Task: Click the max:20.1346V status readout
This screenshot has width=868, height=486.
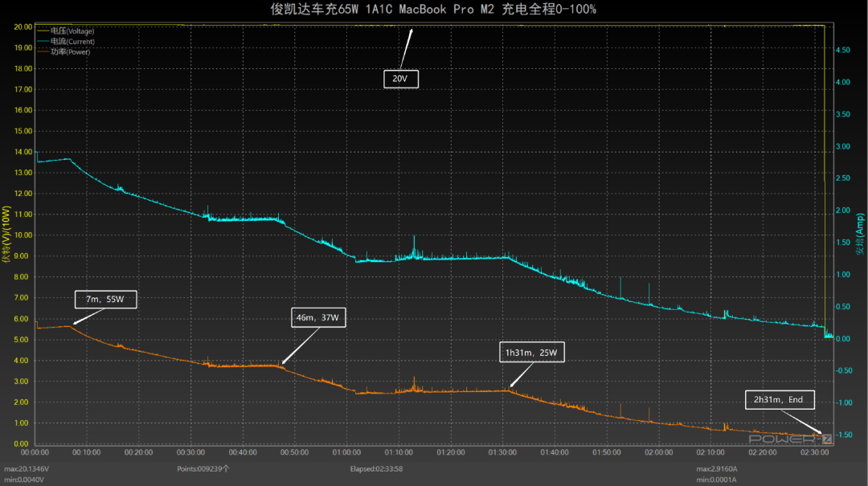Action: tap(27, 469)
